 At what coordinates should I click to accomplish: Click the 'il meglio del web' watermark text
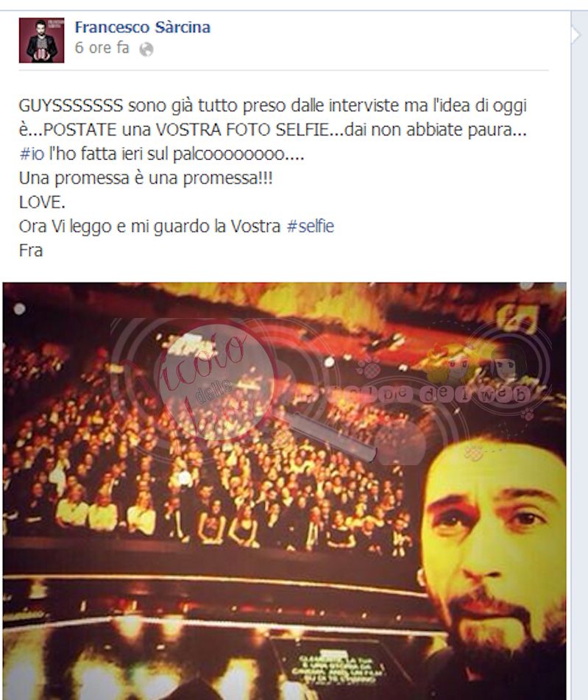[x=440, y=393]
